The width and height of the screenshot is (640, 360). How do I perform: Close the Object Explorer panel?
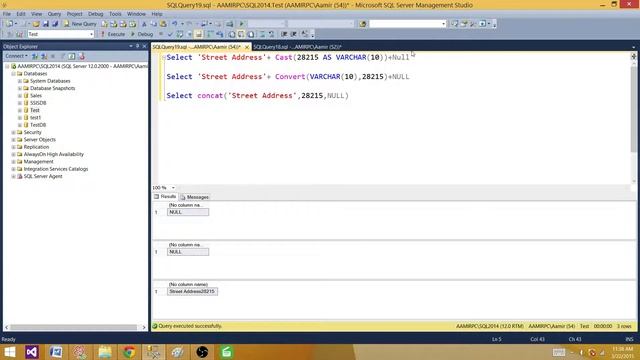(144, 46)
